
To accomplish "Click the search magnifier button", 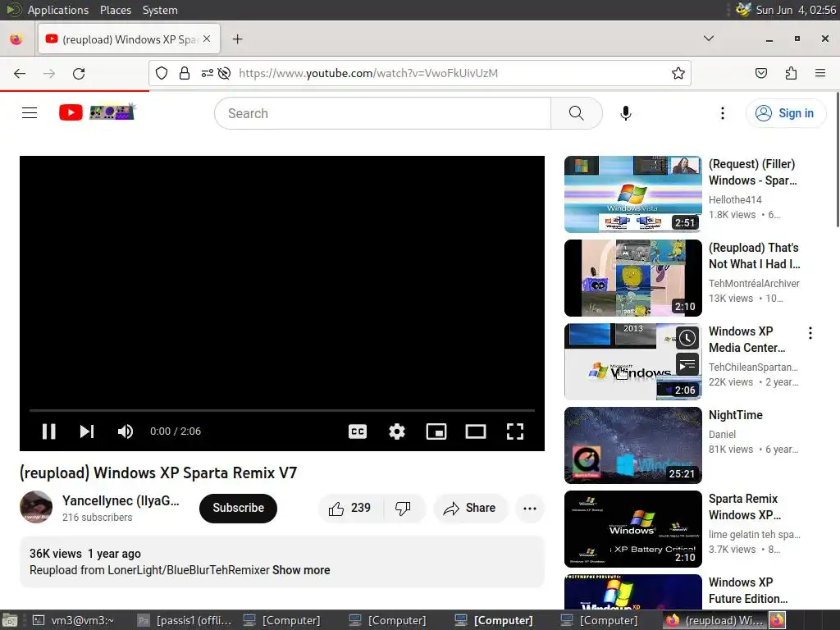I will (x=577, y=113).
